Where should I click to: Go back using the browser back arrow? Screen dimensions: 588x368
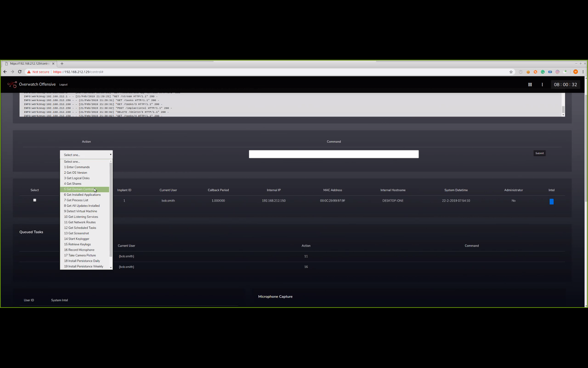tap(5, 72)
